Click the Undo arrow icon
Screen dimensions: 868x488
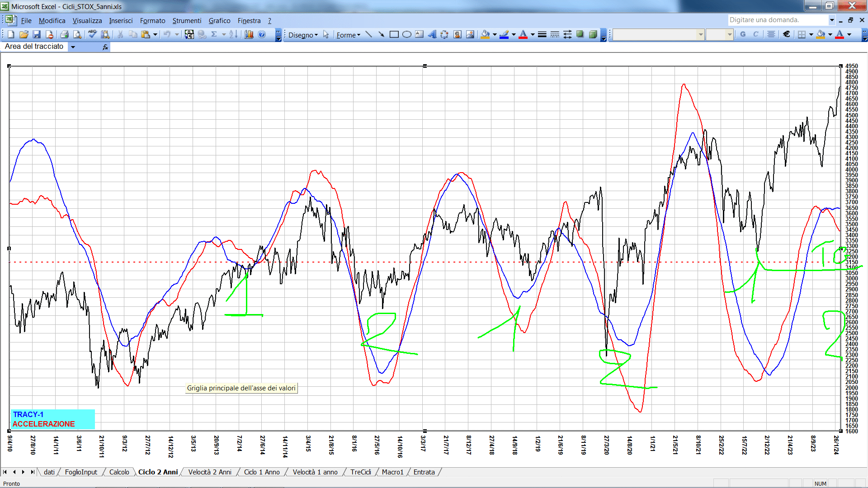pos(167,34)
